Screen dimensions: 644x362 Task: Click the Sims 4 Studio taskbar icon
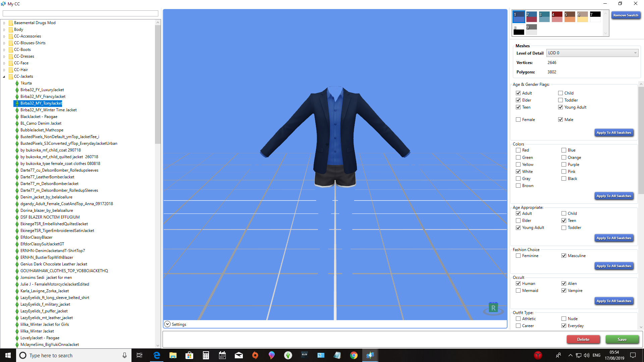(x=370, y=355)
